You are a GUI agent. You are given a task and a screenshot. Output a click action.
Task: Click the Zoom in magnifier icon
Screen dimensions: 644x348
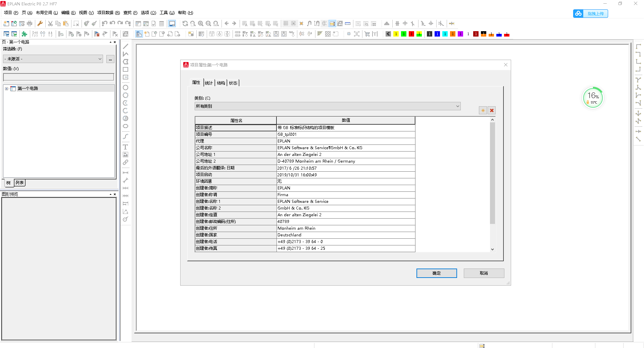[x=201, y=23]
